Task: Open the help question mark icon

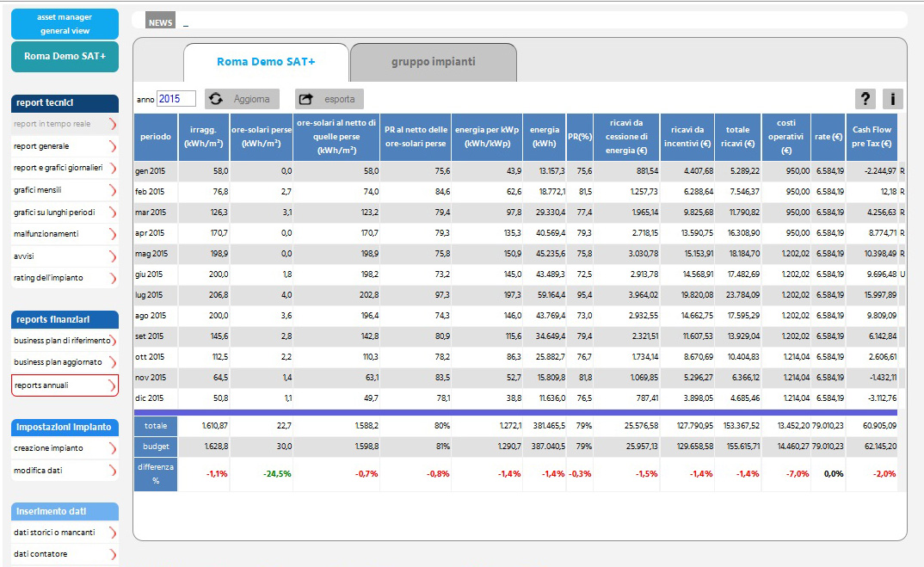Action: [865, 99]
